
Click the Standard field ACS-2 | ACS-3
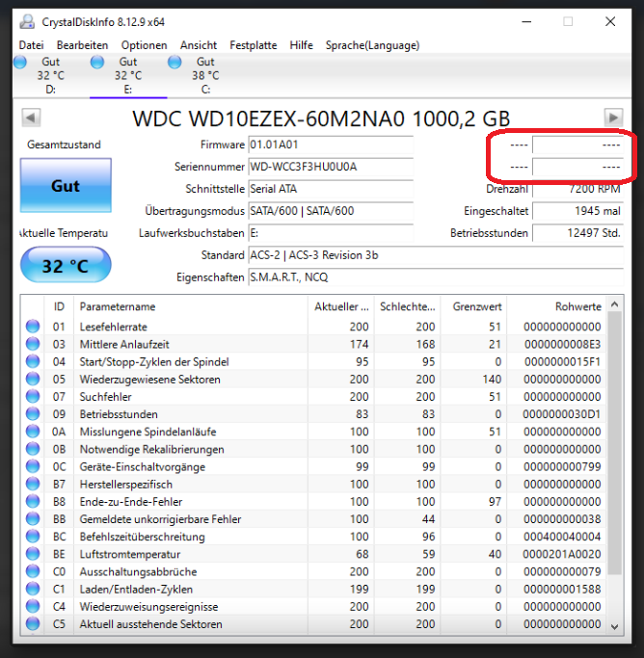click(x=436, y=255)
